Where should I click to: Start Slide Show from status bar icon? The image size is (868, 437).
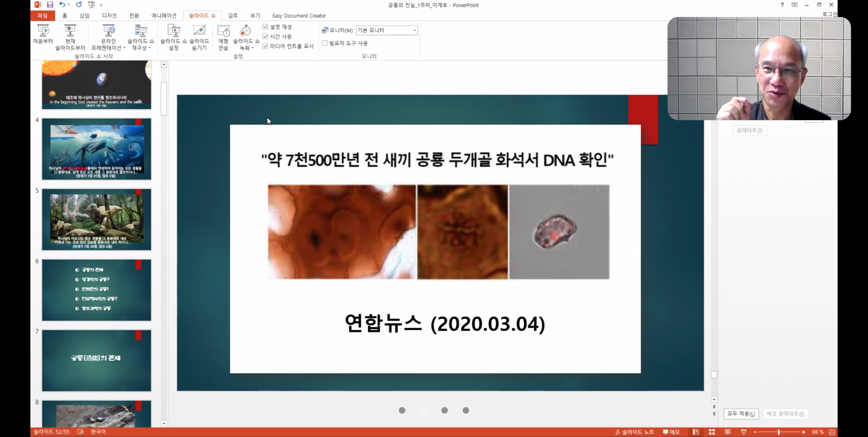coord(744,432)
